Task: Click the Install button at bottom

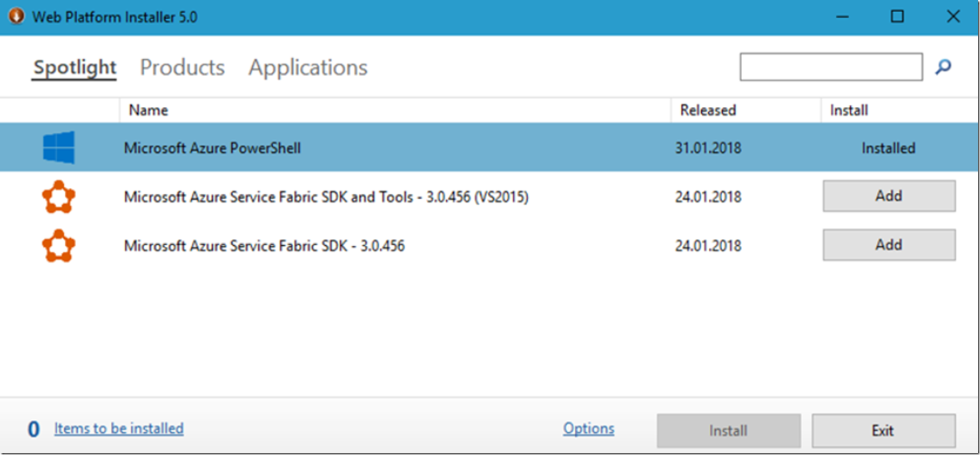Action: [729, 430]
